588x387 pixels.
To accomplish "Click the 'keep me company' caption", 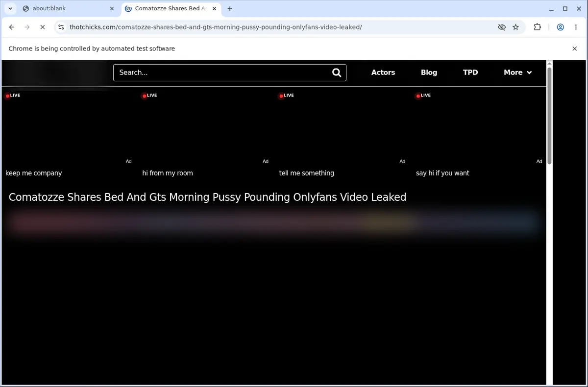I will (x=34, y=173).
